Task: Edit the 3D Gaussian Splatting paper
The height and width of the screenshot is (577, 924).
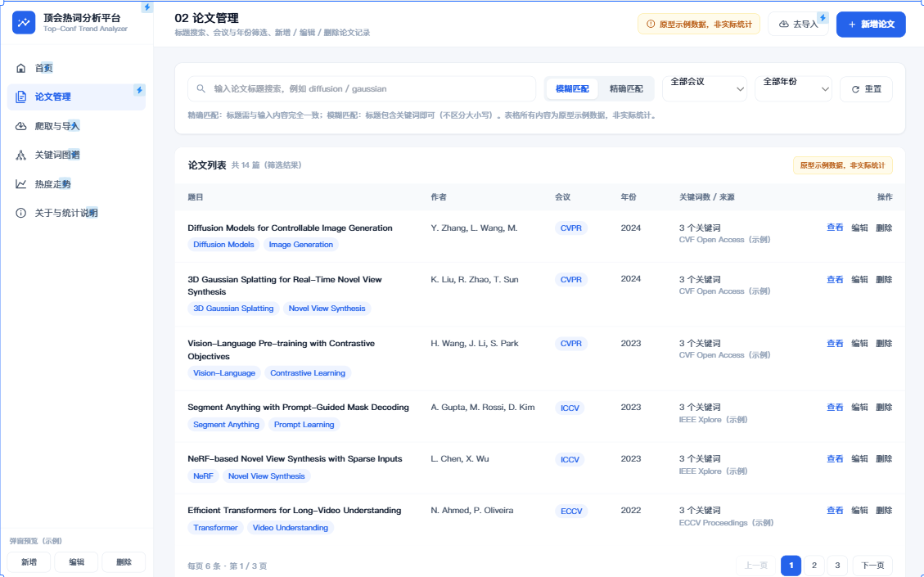Action: pos(859,279)
